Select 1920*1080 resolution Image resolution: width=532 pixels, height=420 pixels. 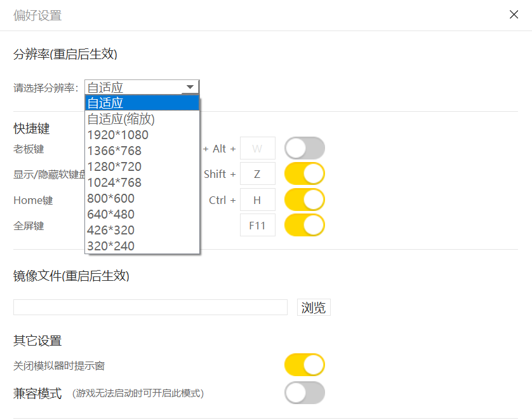point(142,135)
